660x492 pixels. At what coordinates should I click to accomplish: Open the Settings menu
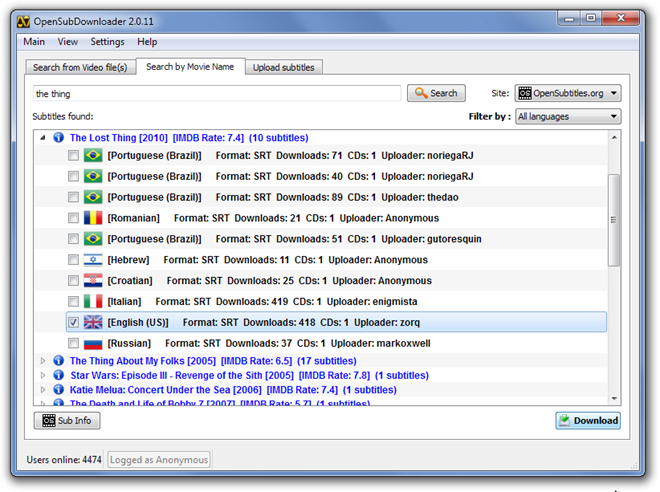107,42
